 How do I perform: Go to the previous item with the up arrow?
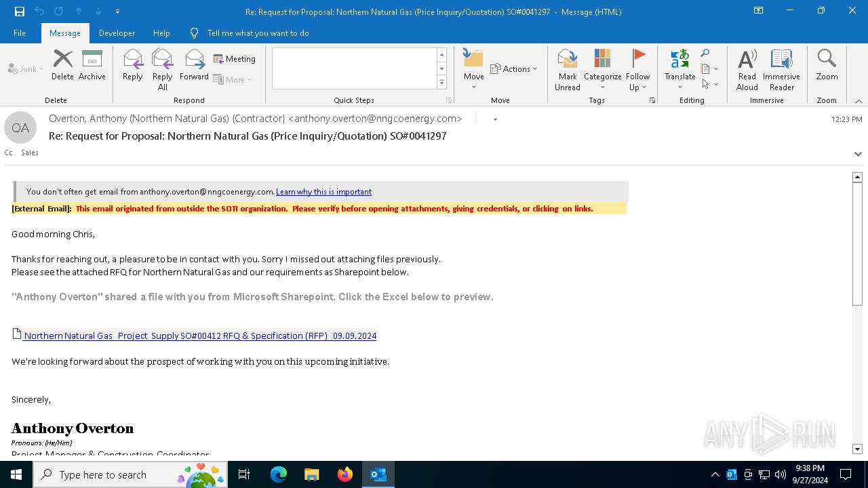79,12
